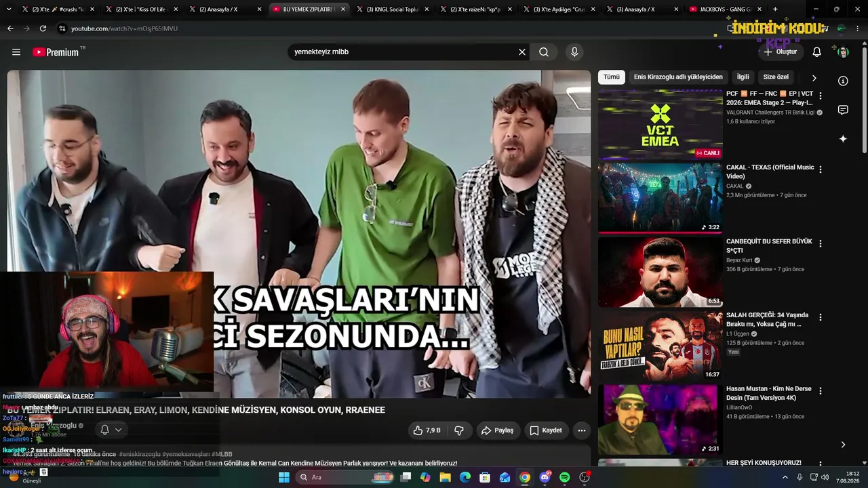868x488 pixels.
Task: Open Microsoft Store from taskbar
Action: pyautogui.click(x=485, y=477)
